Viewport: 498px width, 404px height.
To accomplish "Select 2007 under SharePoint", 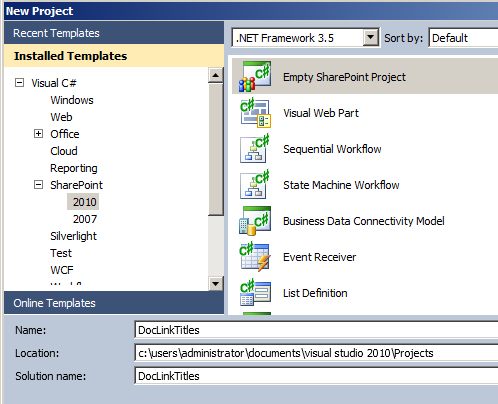I will (x=85, y=219).
